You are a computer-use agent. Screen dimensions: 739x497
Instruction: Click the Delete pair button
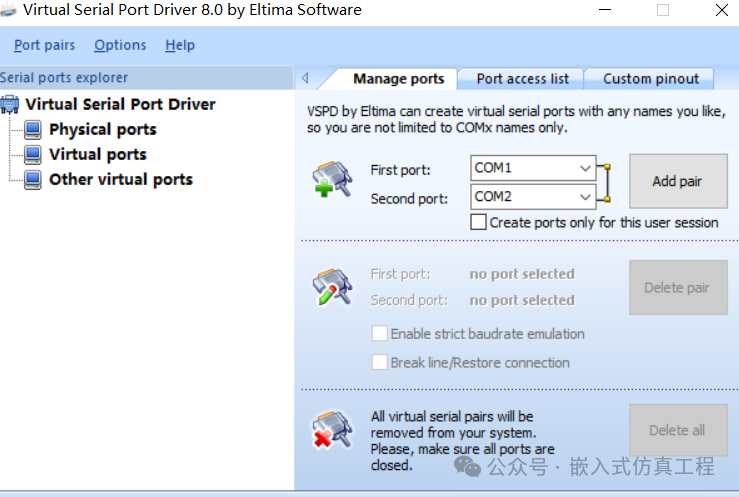[x=678, y=287]
